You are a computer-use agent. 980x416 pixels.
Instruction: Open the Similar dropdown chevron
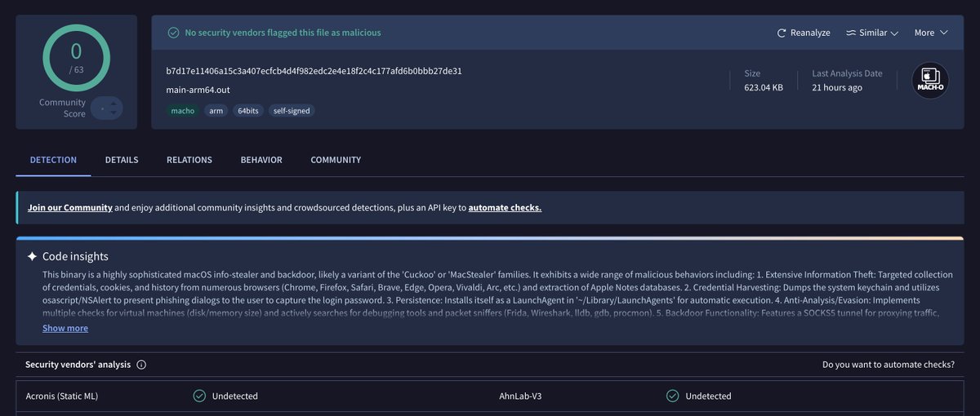point(894,33)
